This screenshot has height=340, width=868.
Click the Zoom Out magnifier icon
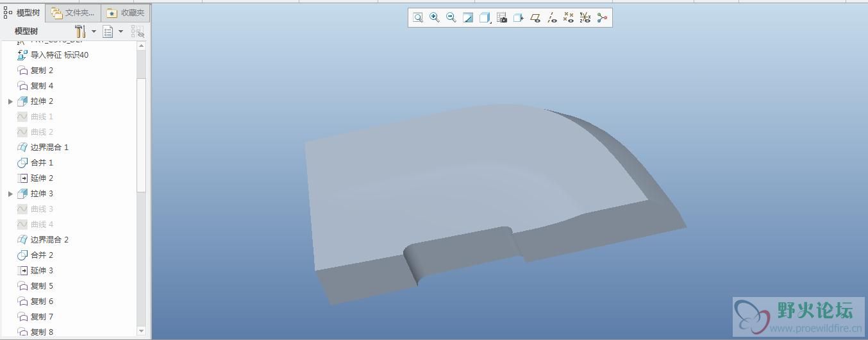[451, 18]
